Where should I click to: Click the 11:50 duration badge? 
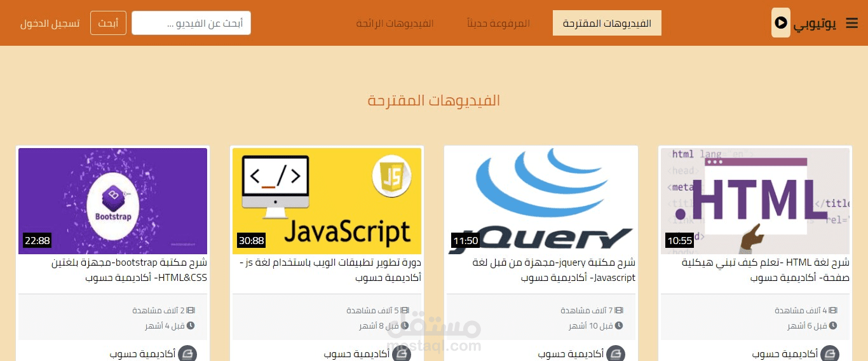click(x=465, y=241)
